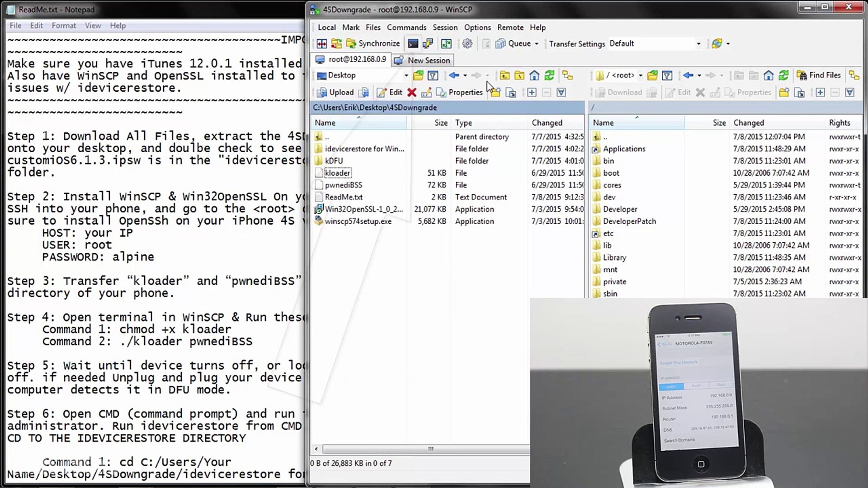Click the red X delete icon in local panel

point(411,93)
